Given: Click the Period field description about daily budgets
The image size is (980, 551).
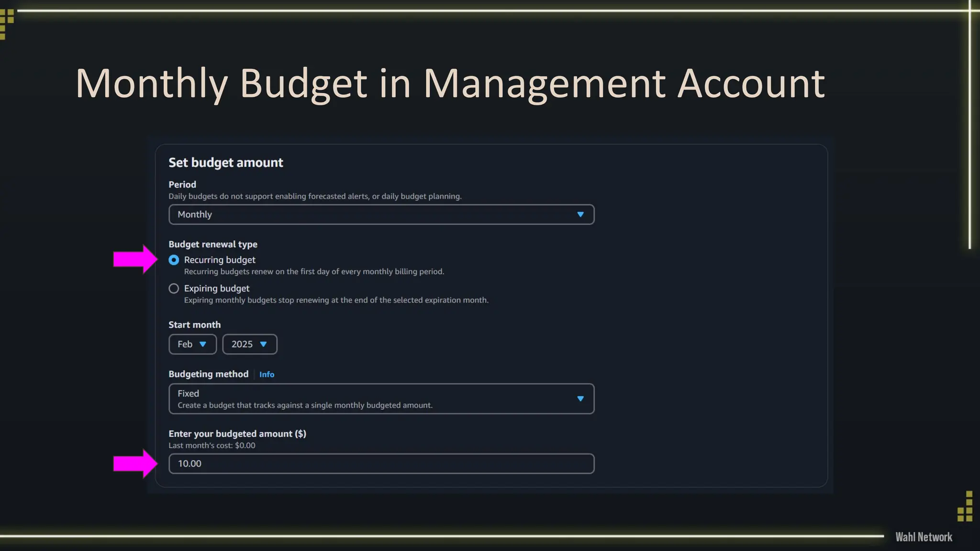Looking at the screenshot, I should 315,196.
